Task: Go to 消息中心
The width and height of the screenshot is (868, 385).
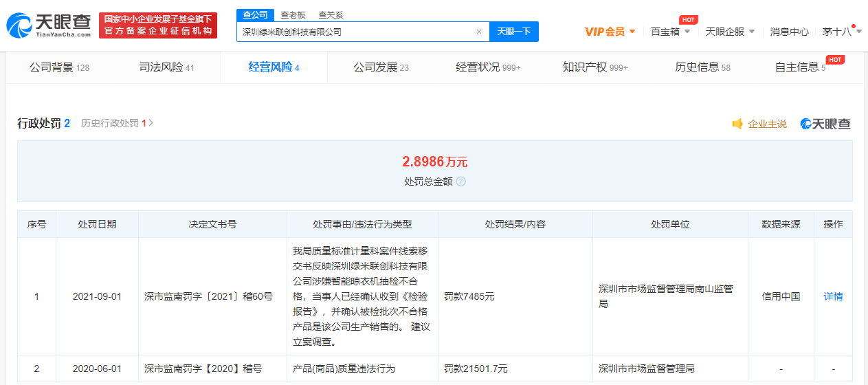Action: [x=789, y=32]
